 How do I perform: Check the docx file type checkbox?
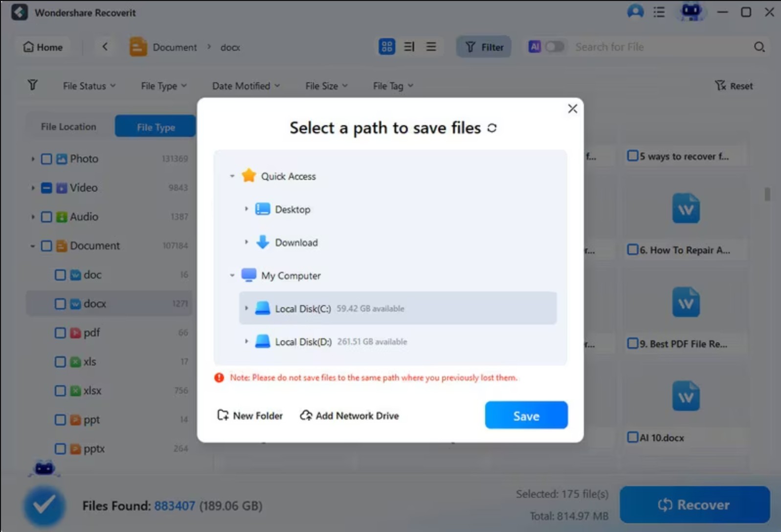pos(60,304)
